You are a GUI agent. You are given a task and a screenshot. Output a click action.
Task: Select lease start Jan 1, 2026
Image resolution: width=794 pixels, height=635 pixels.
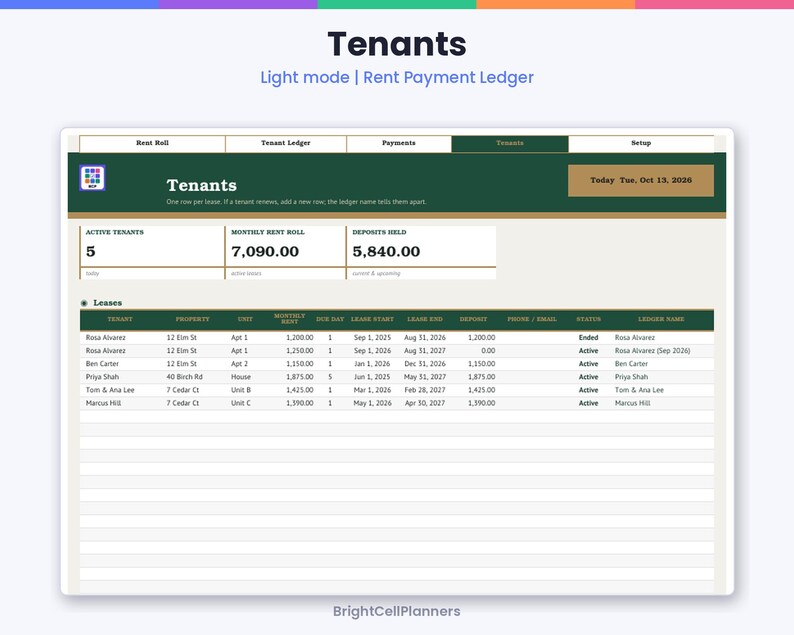tap(372, 364)
